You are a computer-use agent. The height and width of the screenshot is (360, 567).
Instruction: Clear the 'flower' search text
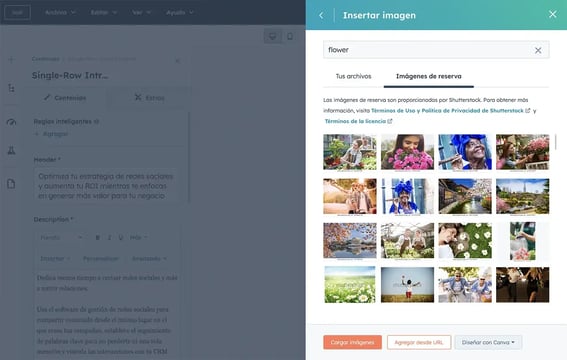click(538, 50)
